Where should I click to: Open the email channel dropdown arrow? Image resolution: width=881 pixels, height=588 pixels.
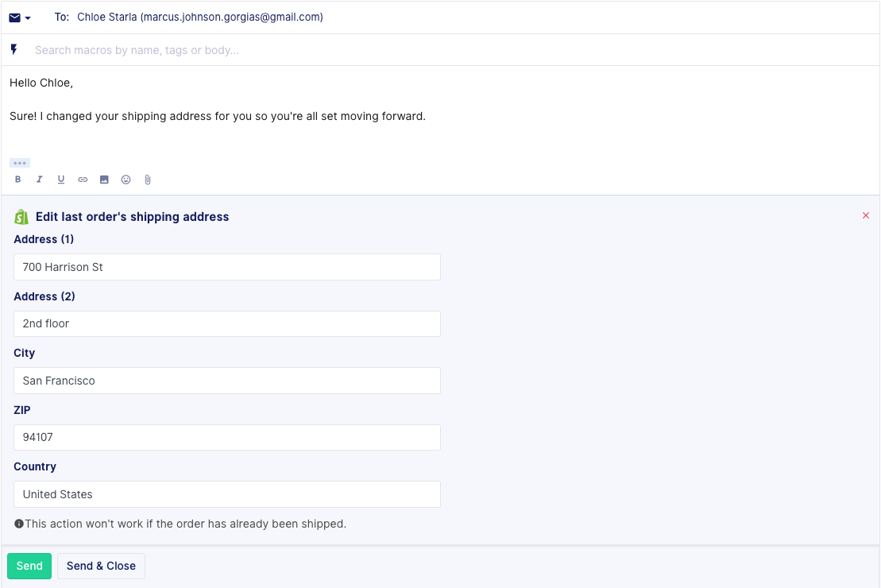pos(28,18)
